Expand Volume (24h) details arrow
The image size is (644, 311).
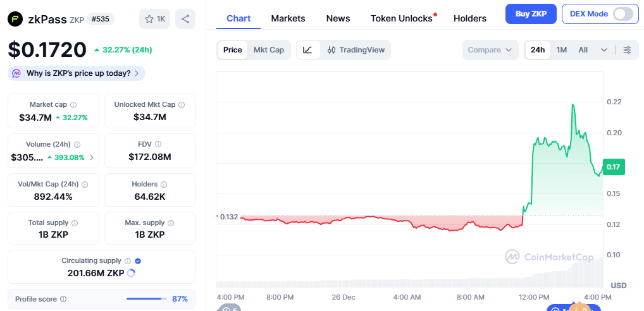click(x=91, y=157)
